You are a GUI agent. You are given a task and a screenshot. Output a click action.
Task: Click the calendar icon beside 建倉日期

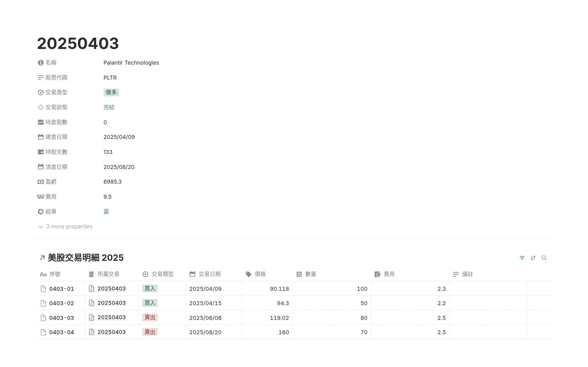(x=41, y=137)
